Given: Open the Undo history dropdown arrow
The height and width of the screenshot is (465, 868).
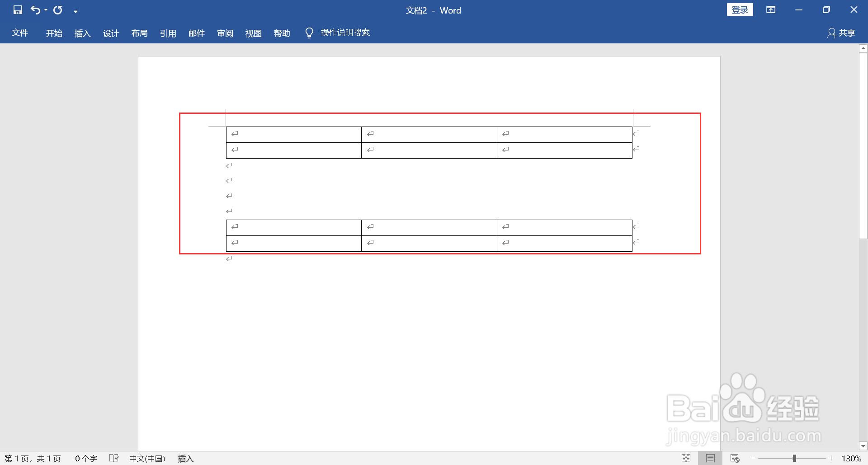Looking at the screenshot, I should (x=46, y=10).
